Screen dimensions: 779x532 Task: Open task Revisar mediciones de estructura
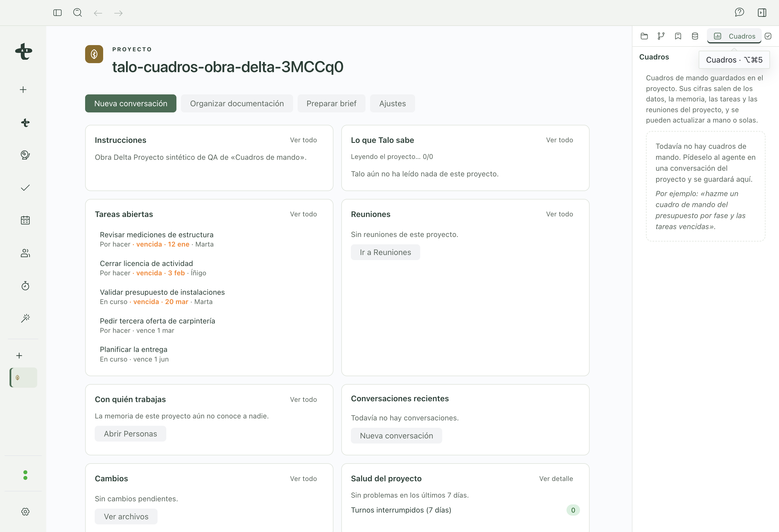click(x=209, y=239)
